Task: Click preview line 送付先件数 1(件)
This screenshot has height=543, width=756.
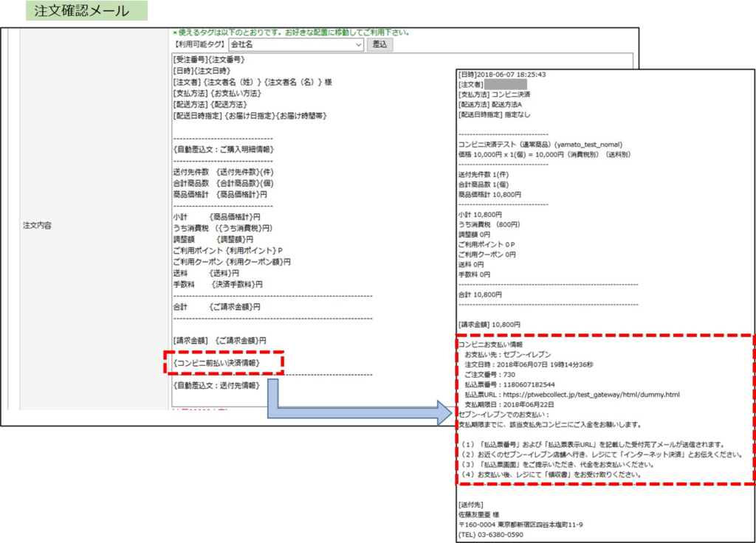Action: pos(483,174)
